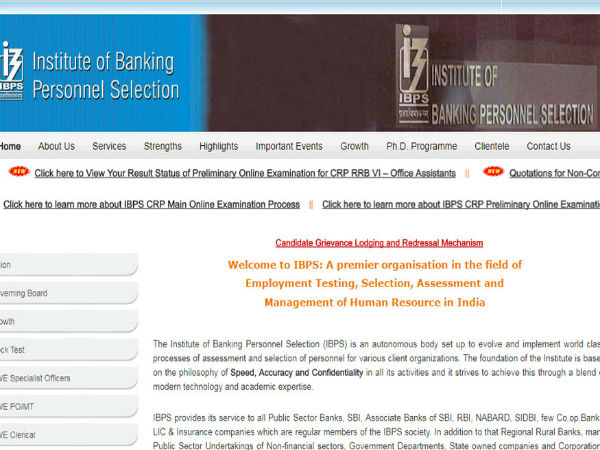The height and width of the screenshot is (450, 600).
Task: Select Strengths in the navigation bar
Action: pos(163,146)
